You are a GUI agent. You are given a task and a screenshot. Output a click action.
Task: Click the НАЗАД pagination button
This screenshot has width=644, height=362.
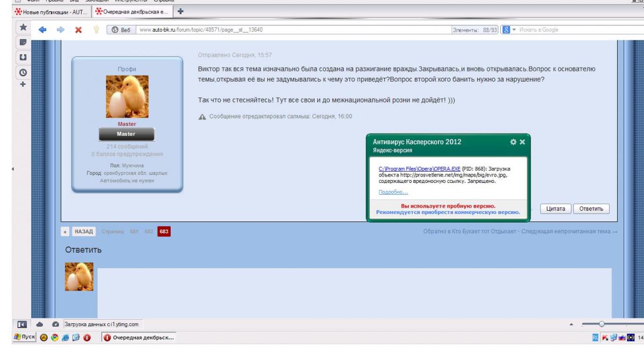pyautogui.click(x=83, y=232)
